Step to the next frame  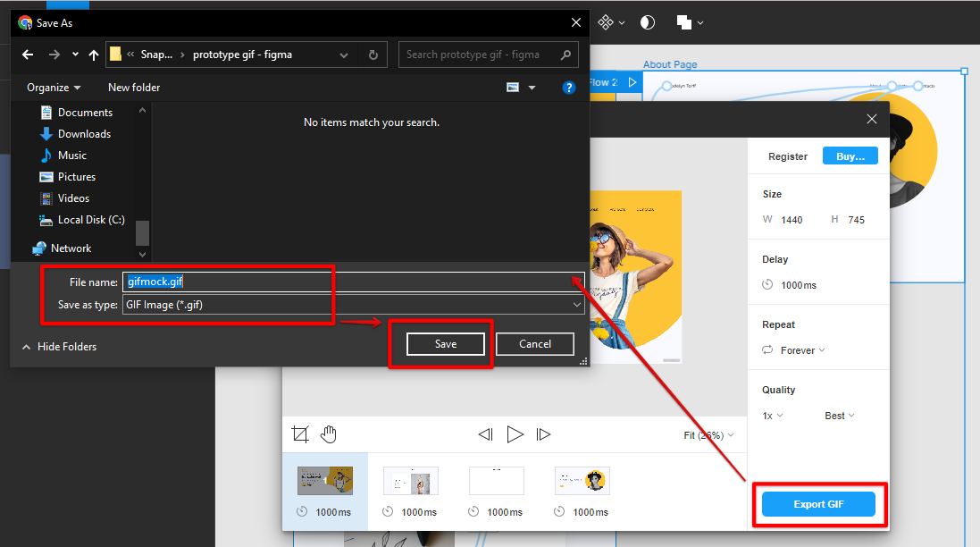pos(543,434)
